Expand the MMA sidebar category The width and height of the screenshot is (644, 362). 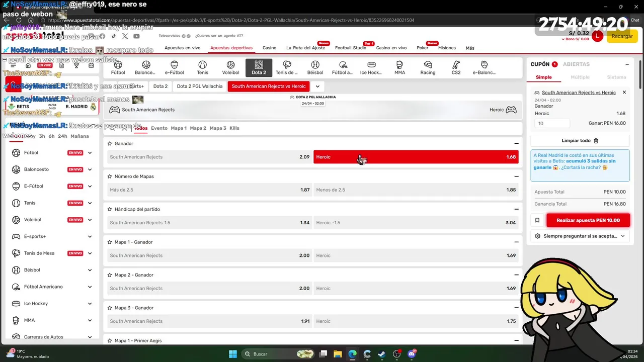90,320
